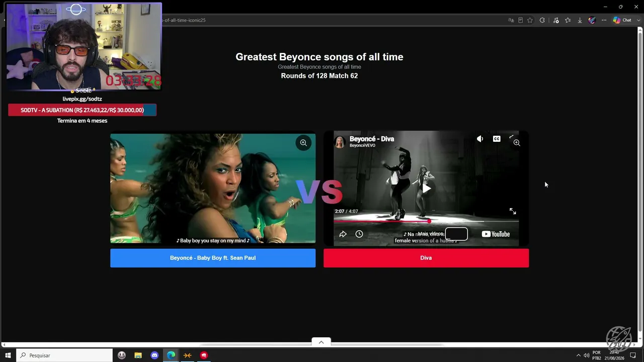Screen dimensions: 644x362
Task: Expand the chevron next to Chat
Action: click(x=638, y=20)
